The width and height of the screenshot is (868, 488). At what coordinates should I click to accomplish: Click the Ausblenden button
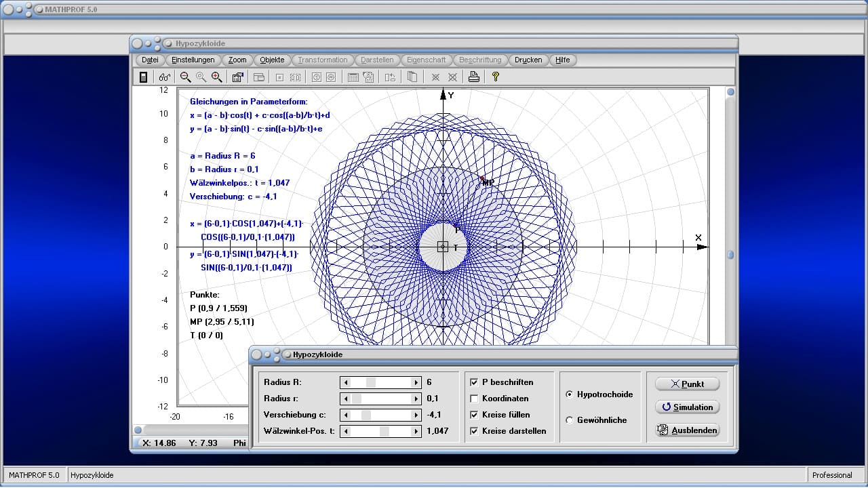point(687,430)
